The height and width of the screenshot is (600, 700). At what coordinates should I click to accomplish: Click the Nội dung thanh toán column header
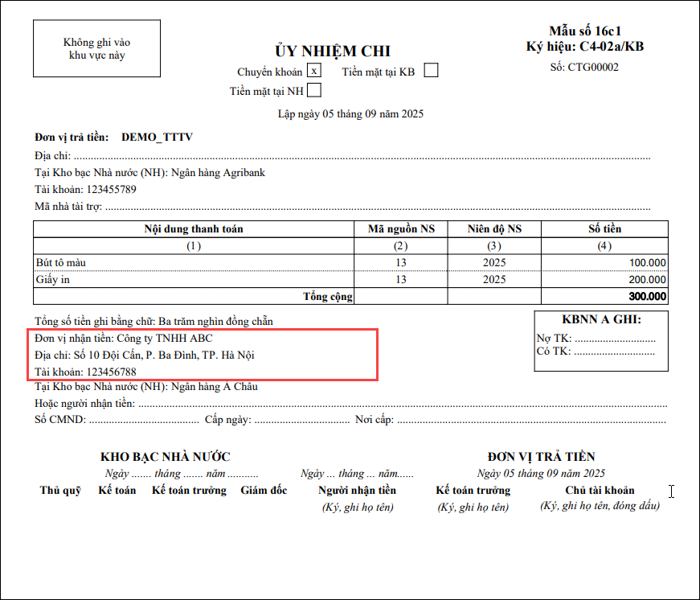(194, 228)
